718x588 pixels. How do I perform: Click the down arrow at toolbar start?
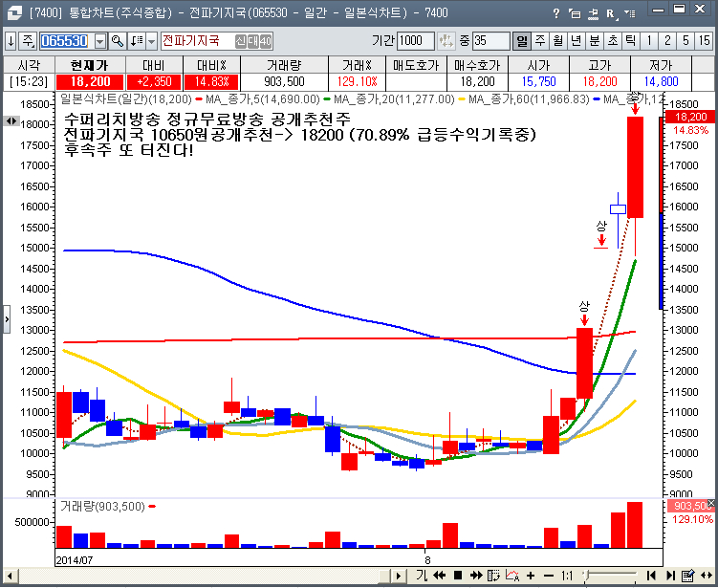[x=11, y=41]
